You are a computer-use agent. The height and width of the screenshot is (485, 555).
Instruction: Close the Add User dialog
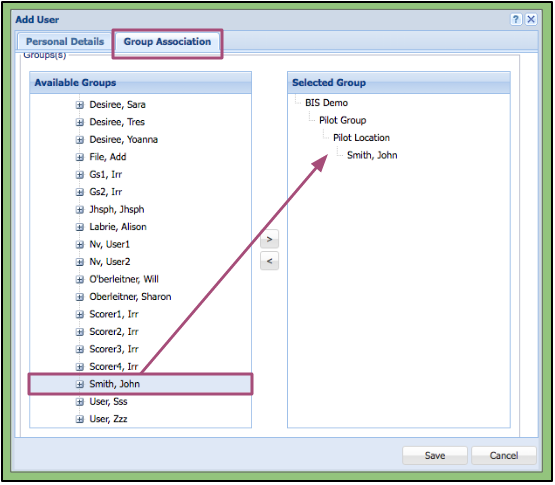point(531,19)
